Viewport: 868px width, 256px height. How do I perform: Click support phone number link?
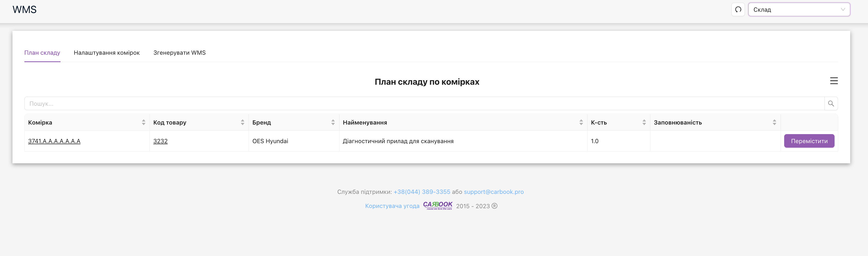pyautogui.click(x=422, y=191)
